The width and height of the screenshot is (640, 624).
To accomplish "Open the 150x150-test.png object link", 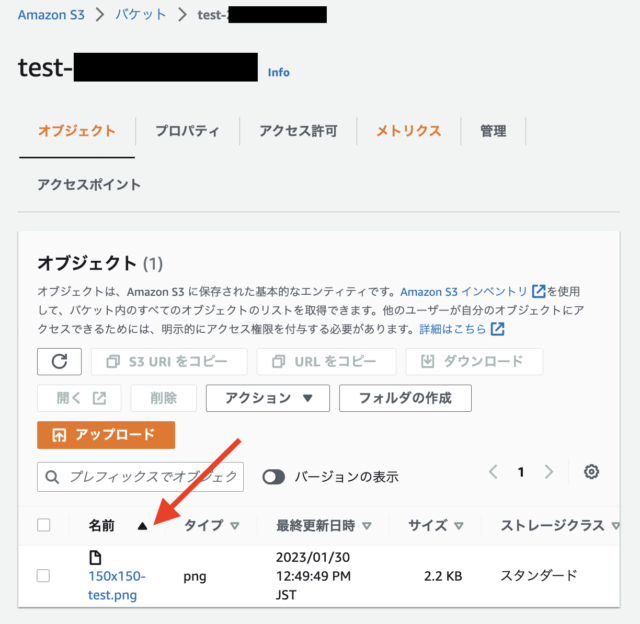I will click(117, 585).
